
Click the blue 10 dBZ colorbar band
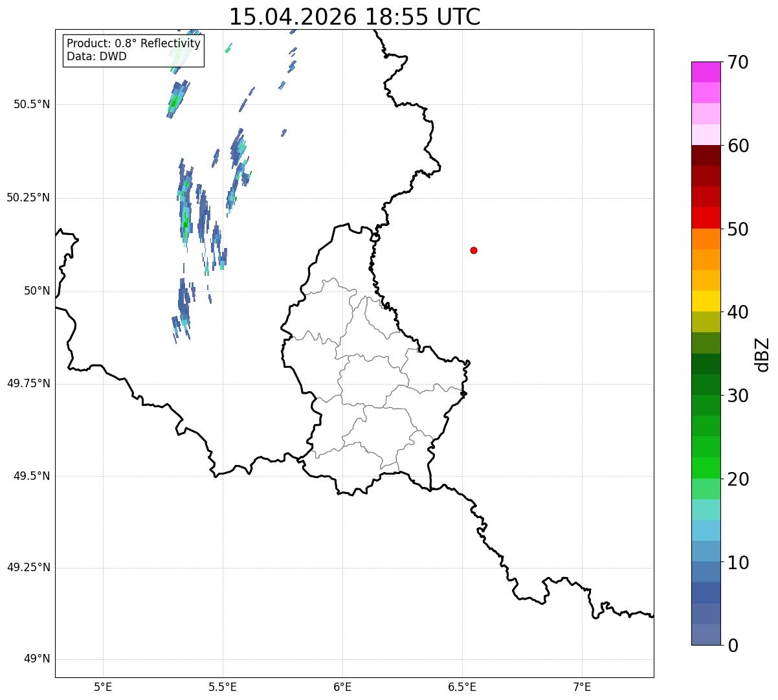[x=706, y=552]
